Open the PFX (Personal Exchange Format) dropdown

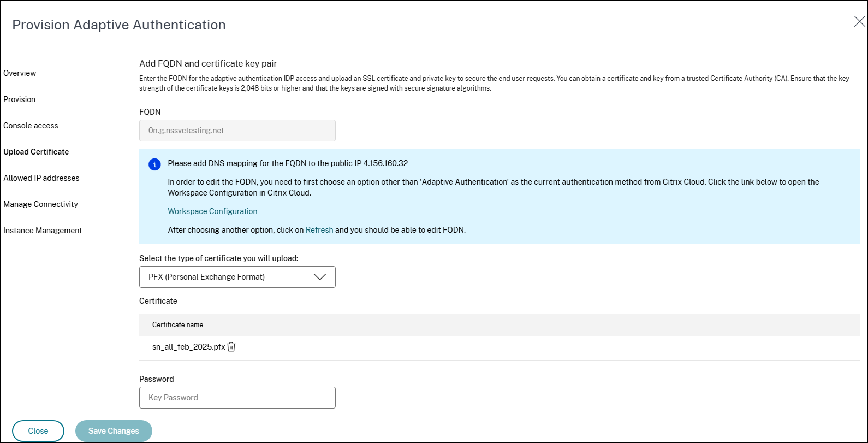237,277
